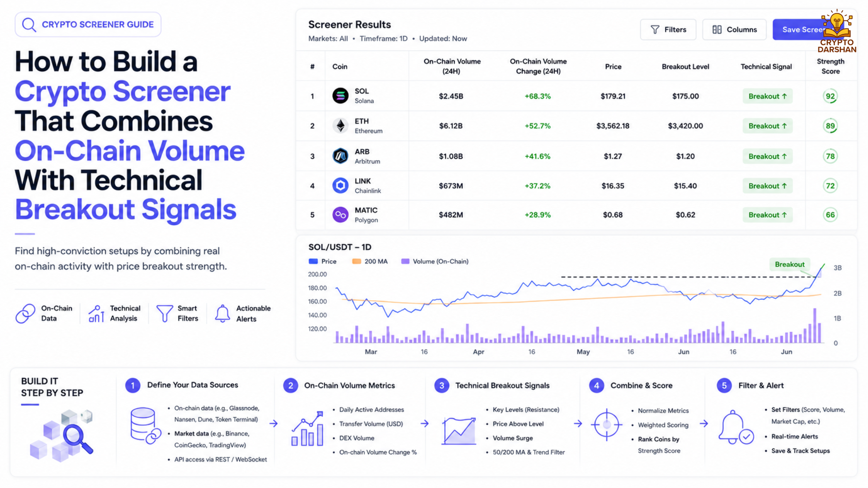Screen dimensions: 868x488
Task: Click the crosshair target icon under Combine & Score
Action: point(607,424)
